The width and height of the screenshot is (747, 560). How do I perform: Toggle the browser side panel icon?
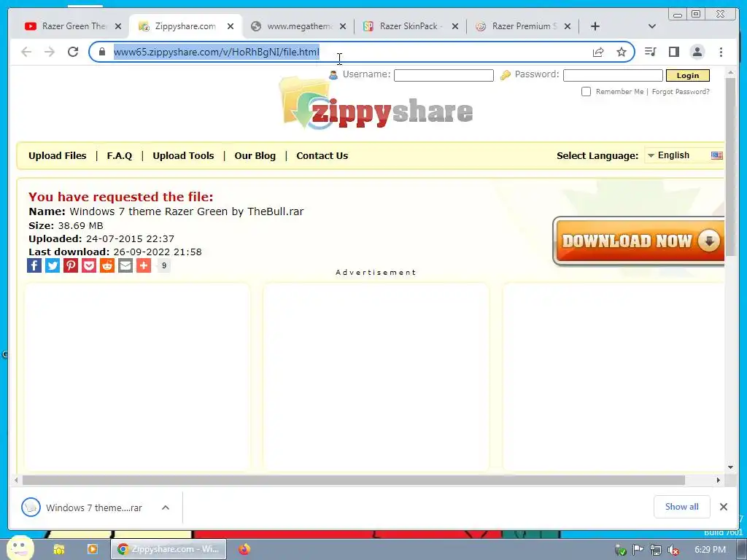pyautogui.click(x=673, y=52)
